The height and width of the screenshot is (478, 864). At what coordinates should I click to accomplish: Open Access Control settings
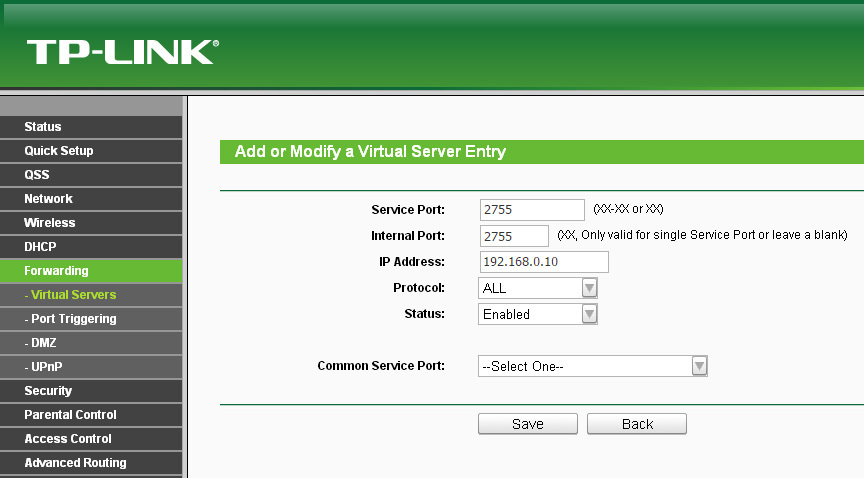click(x=91, y=439)
